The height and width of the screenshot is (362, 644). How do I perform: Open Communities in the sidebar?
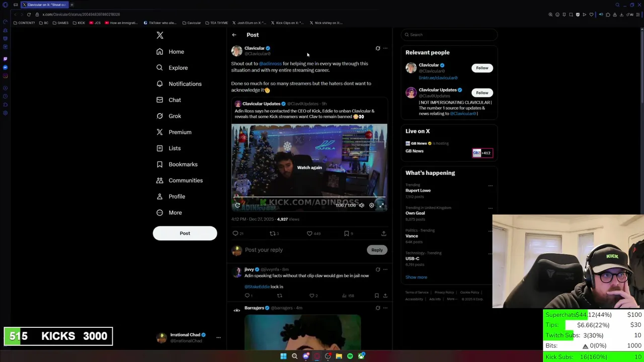point(179,180)
